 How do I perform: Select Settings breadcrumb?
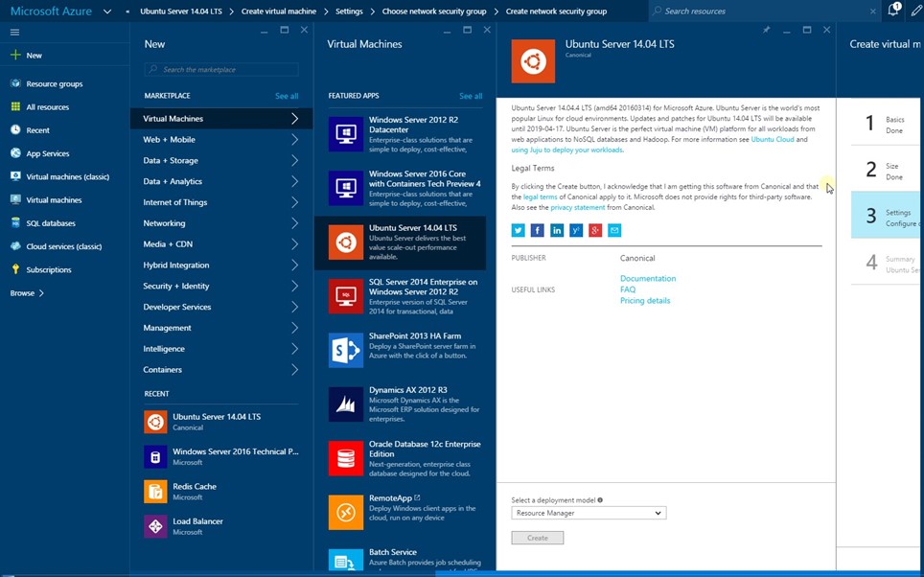[x=349, y=12]
